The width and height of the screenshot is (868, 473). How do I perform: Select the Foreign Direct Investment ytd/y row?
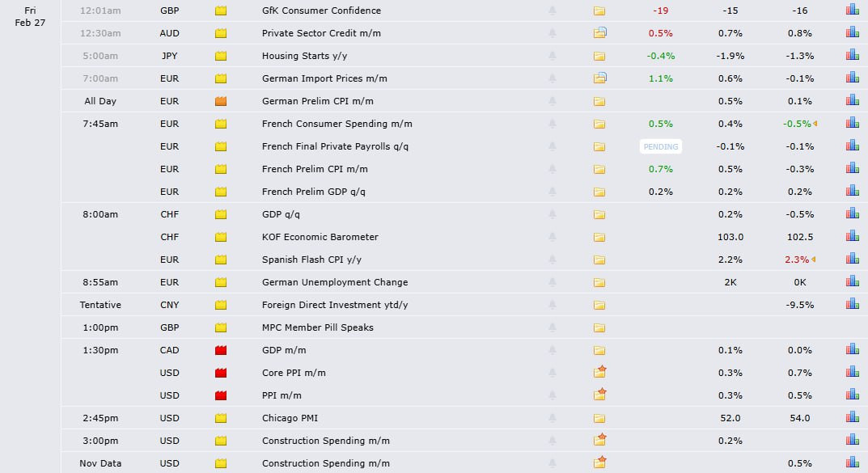pyautogui.click(x=335, y=305)
